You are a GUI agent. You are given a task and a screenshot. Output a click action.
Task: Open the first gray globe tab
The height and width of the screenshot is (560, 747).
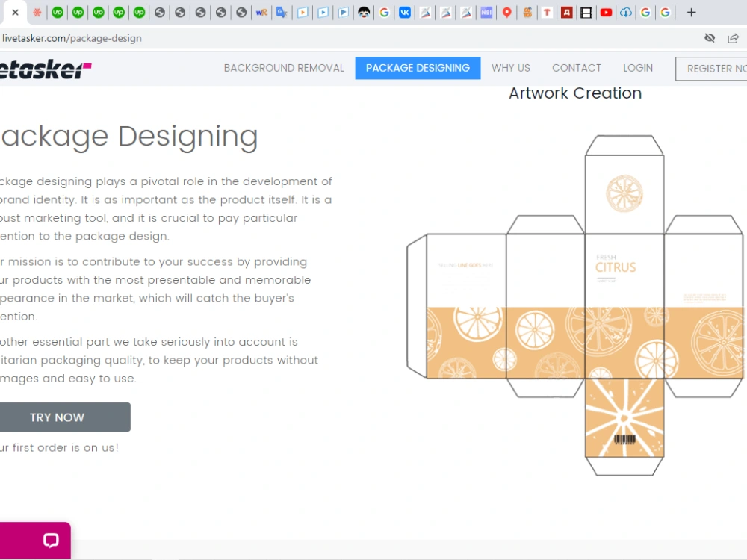[160, 13]
